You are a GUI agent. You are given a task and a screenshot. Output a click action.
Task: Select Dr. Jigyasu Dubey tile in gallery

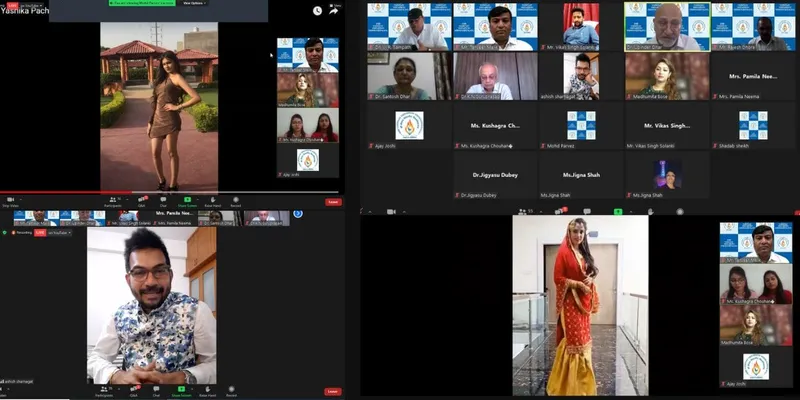495,175
